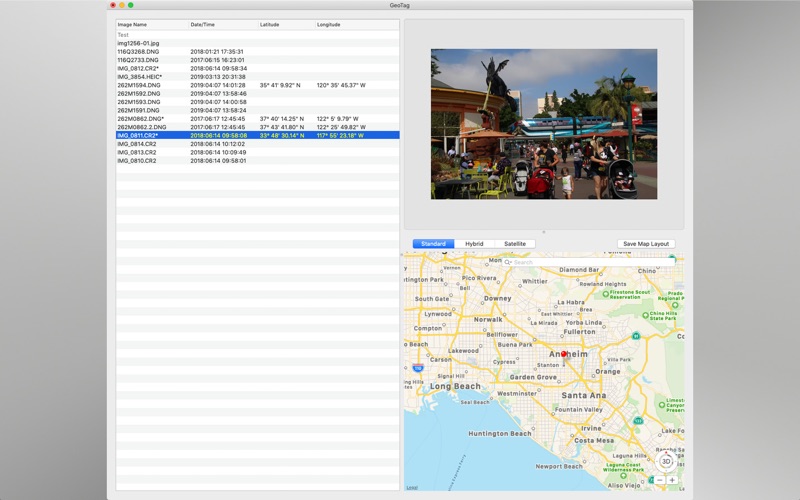Switch map to Standard view
The image size is (800, 500).
click(433, 244)
